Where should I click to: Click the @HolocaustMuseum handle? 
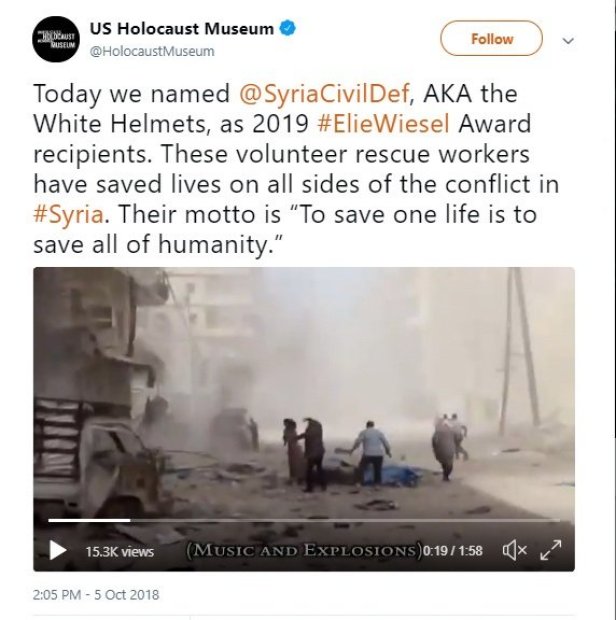click(152, 51)
